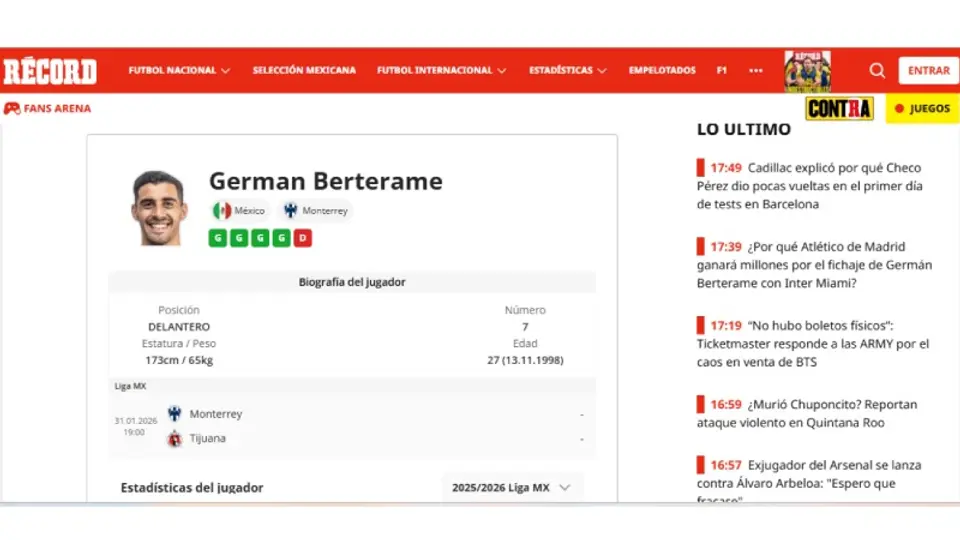Go to Selección Mexicana section

[x=304, y=70]
